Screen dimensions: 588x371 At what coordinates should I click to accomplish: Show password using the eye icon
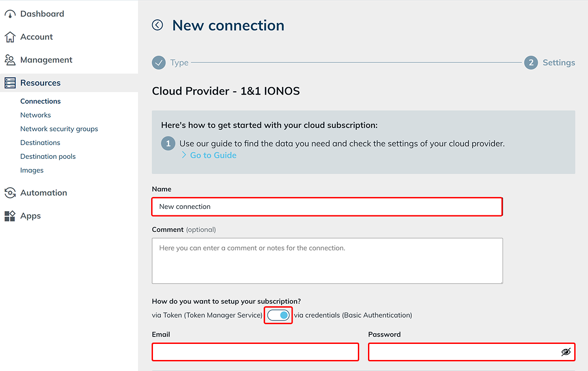pos(565,352)
